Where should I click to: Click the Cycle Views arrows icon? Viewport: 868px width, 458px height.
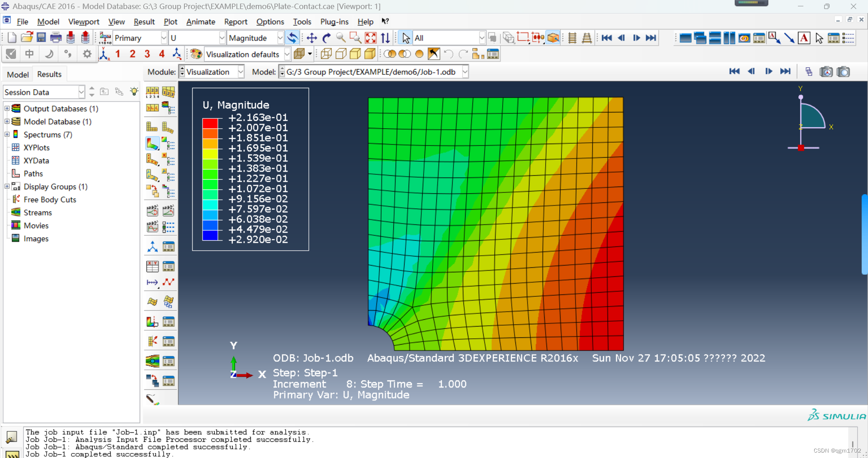(x=385, y=38)
